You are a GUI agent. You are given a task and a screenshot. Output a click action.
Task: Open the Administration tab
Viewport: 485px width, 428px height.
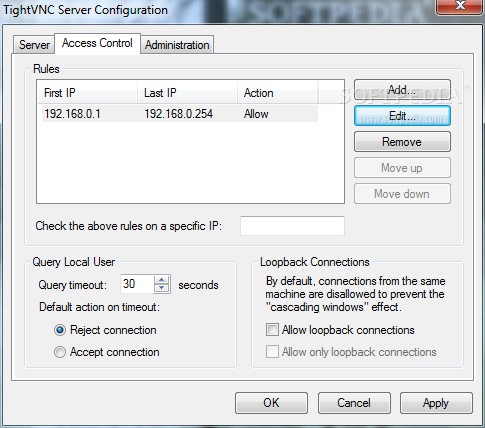coord(177,44)
